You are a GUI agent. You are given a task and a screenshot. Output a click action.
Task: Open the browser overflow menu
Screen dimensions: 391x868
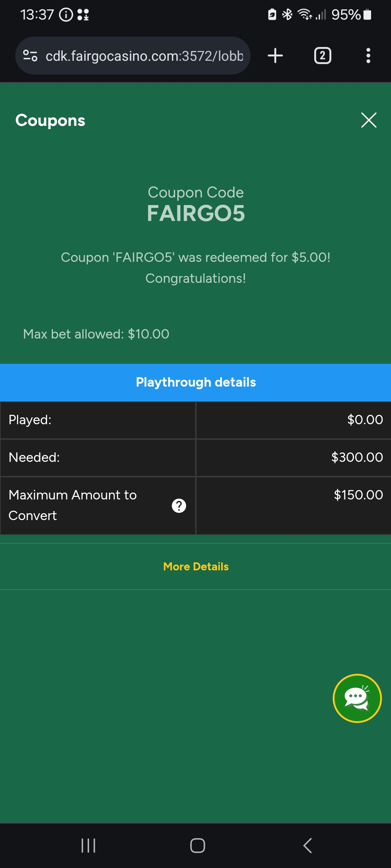(x=368, y=55)
